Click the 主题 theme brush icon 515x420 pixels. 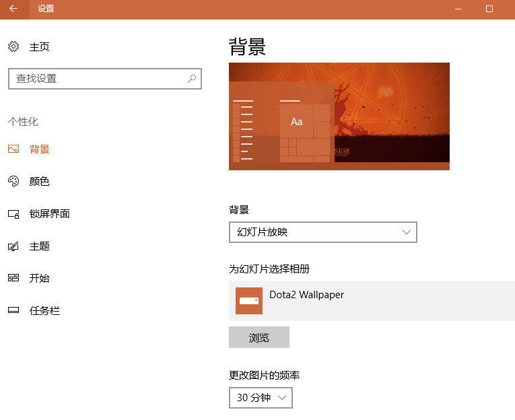point(13,246)
